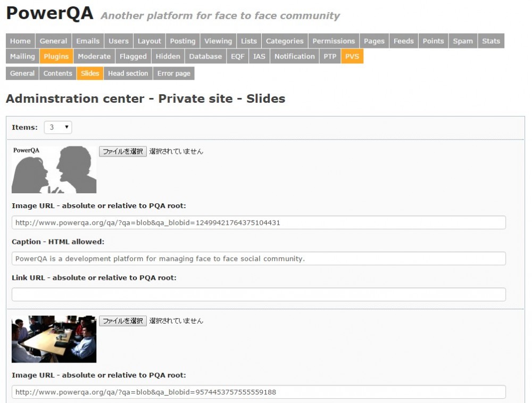Go to the Spam settings tab
Image resolution: width=532 pixels, height=403 pixels.
point(463,41)
